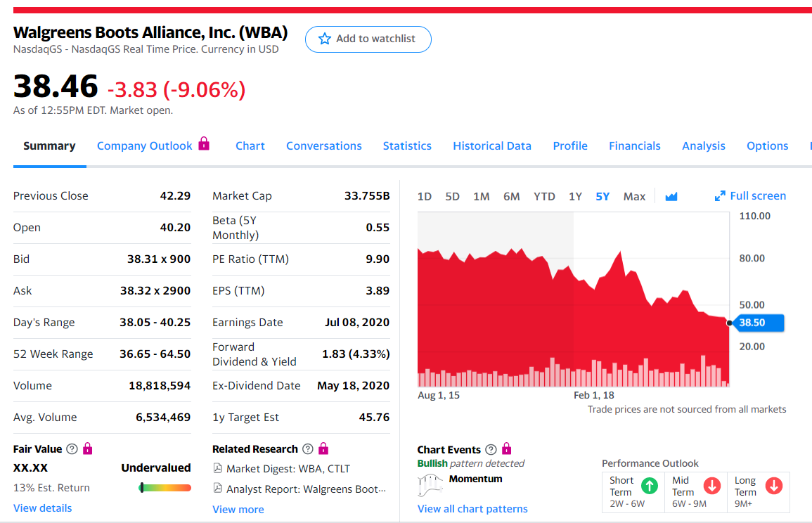812x523 pixels.
Task: Click the green Short Term up arrow
Action: [x=650, y=486]
